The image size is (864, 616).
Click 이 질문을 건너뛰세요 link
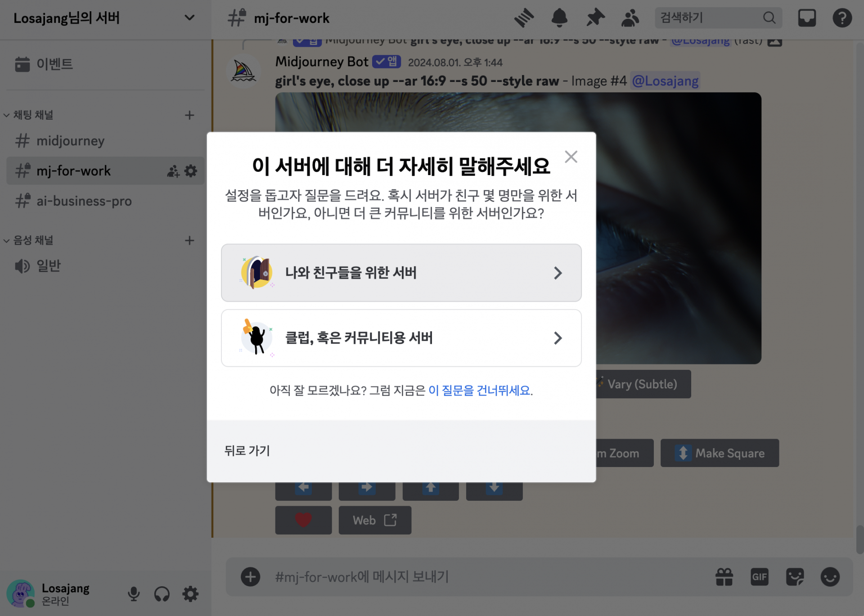[479, 390]
